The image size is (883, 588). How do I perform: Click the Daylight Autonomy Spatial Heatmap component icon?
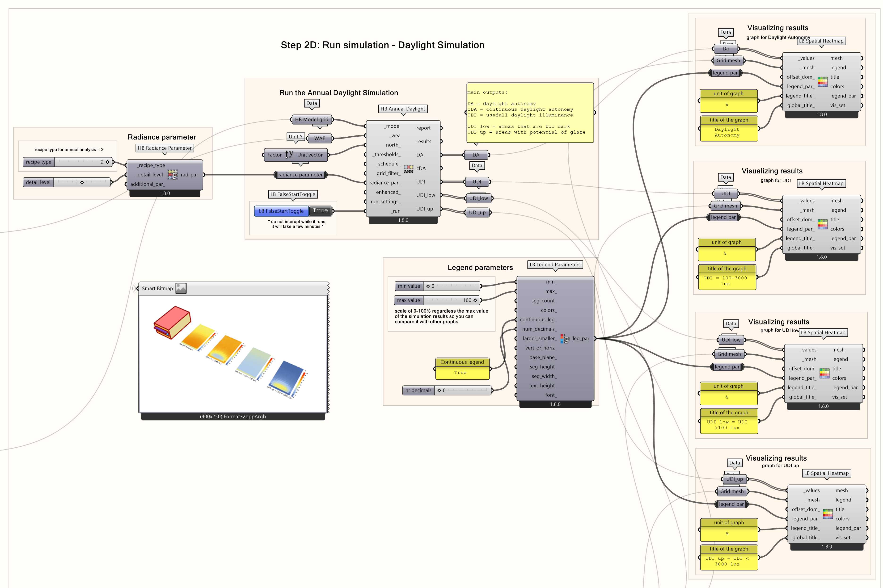point(822,81)
